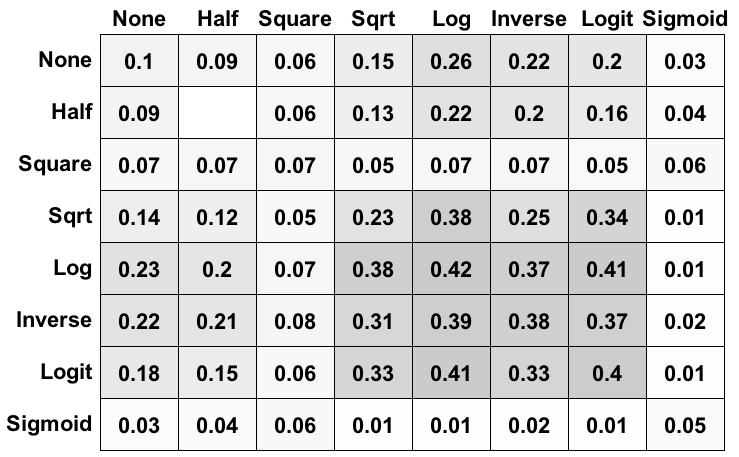Click the Sigmoid row label
Viewport: 739px width, 457px height.
49,424
